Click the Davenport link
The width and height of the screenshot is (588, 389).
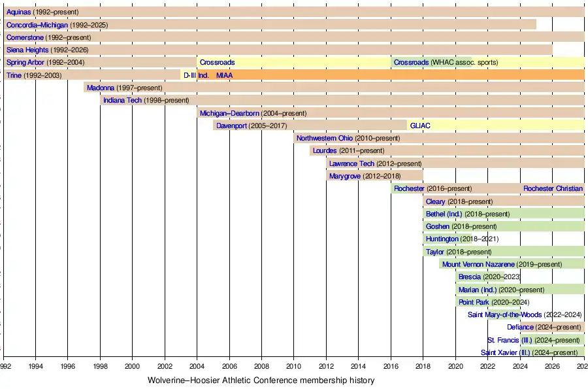click(231, 126)
